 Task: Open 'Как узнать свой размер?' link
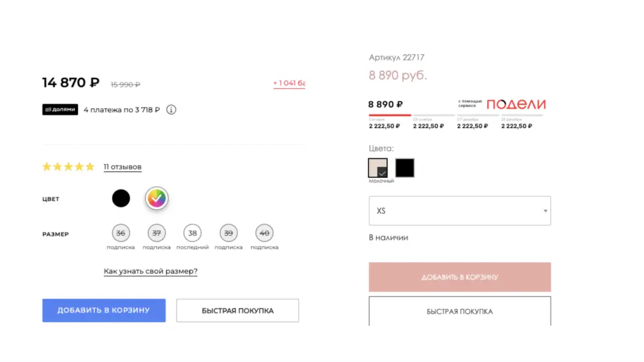(x=150, y=271)
